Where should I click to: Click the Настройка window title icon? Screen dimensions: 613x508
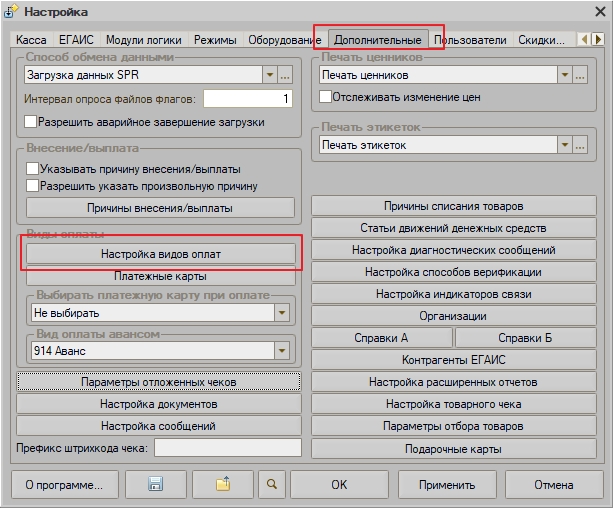[12, 12]
